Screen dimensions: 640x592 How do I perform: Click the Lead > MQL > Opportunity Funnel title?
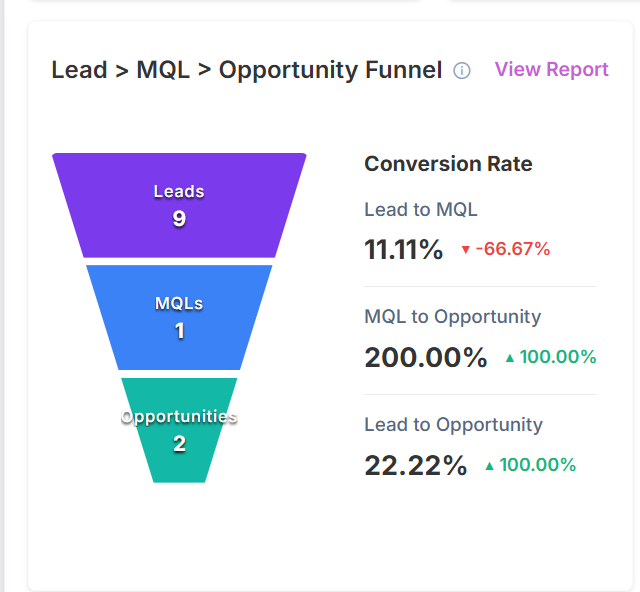click(247, 70)
